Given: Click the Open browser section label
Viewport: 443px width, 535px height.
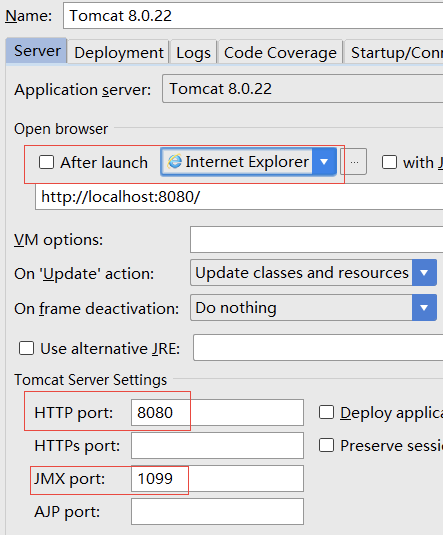Looking at the screenshot, I should tap(61, 129).
